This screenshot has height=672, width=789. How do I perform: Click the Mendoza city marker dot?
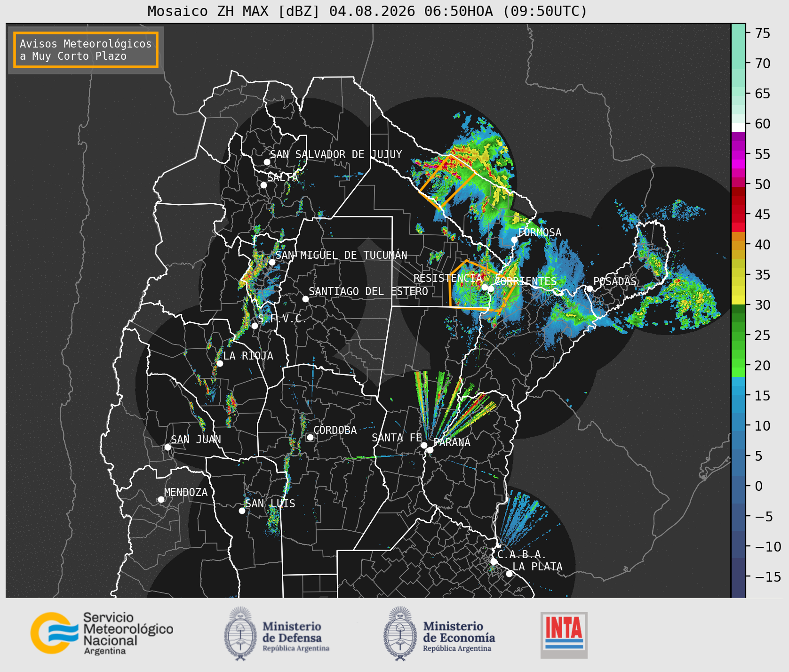coord(161,499)
